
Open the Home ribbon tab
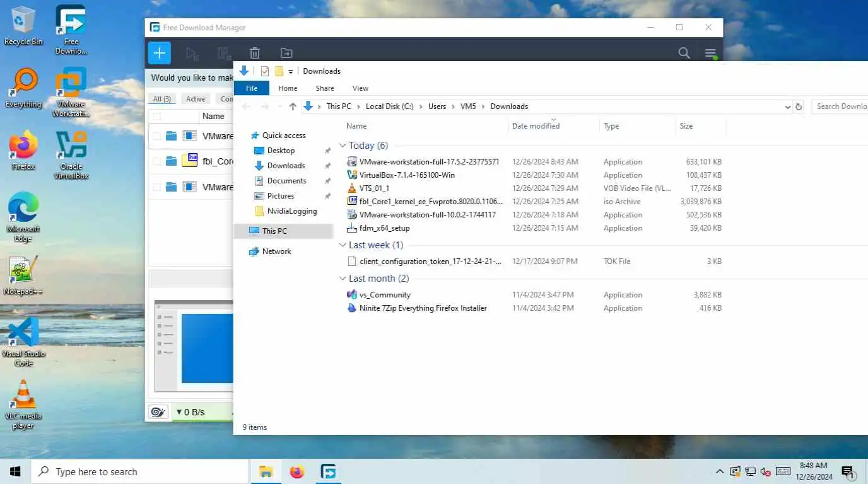[288, 88]
